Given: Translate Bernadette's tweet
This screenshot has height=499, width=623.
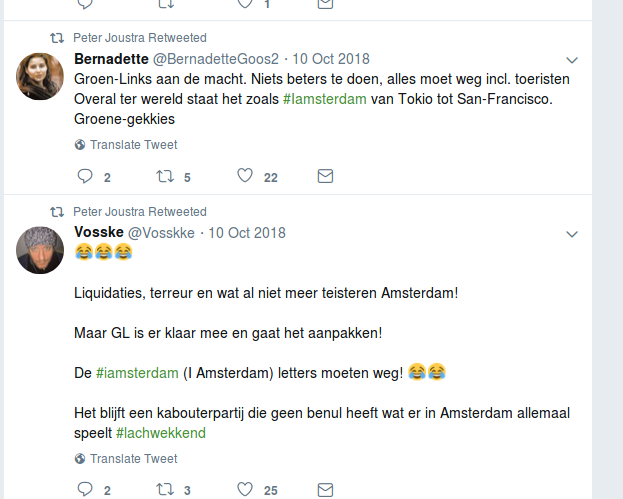Looking at the screenshot, I should pyautogui.click(x=133, y=145).
